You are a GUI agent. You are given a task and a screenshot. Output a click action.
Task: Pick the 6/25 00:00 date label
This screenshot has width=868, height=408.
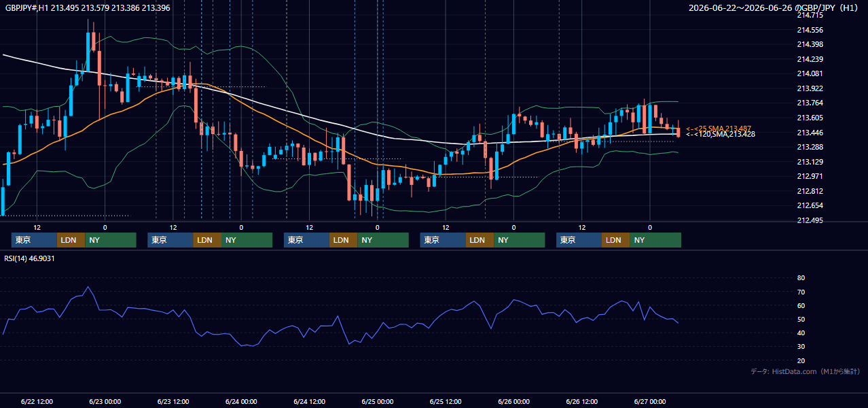(x=378, y=401)
